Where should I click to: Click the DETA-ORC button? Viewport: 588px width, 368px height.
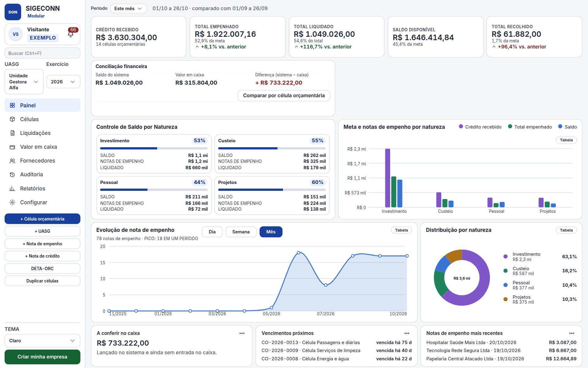coord(42,269)
